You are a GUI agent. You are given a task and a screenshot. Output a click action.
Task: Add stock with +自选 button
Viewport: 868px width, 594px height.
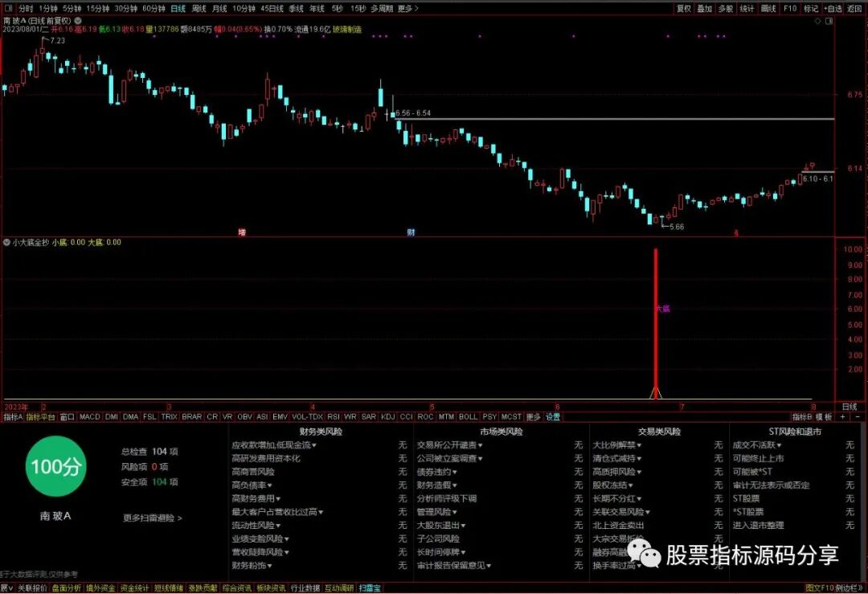(833, 8)
